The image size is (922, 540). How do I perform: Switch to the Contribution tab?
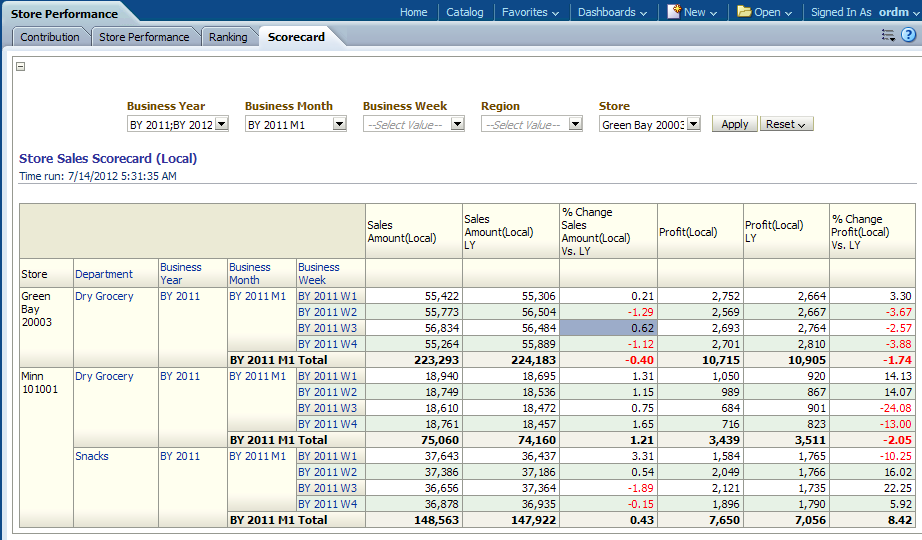click(50, 37)
